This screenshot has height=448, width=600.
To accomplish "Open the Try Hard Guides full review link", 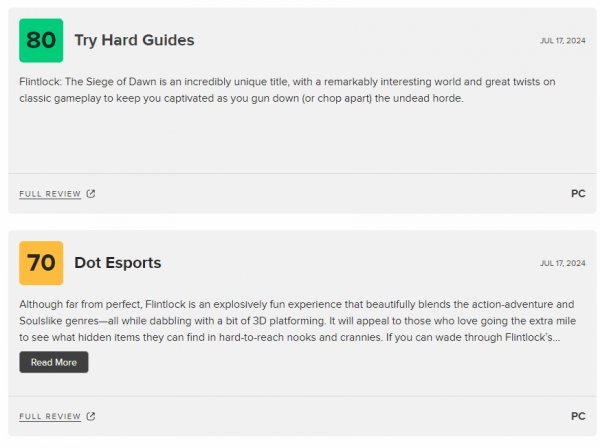I will 50,194.
